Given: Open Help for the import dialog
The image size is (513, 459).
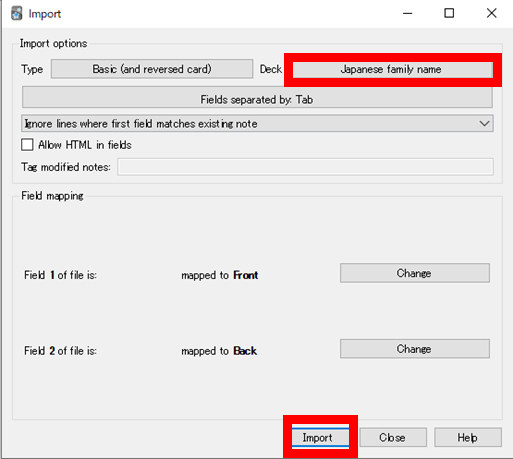Looking at the screenshot, I should (x=468, y=437).
